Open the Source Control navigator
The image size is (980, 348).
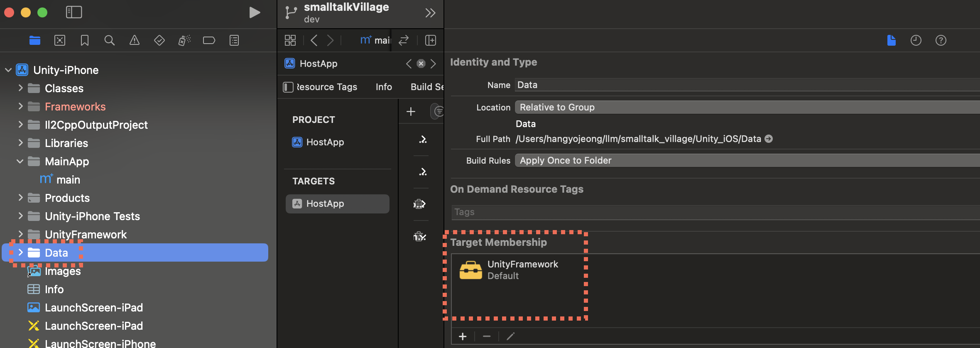click(x=60, y=40)
